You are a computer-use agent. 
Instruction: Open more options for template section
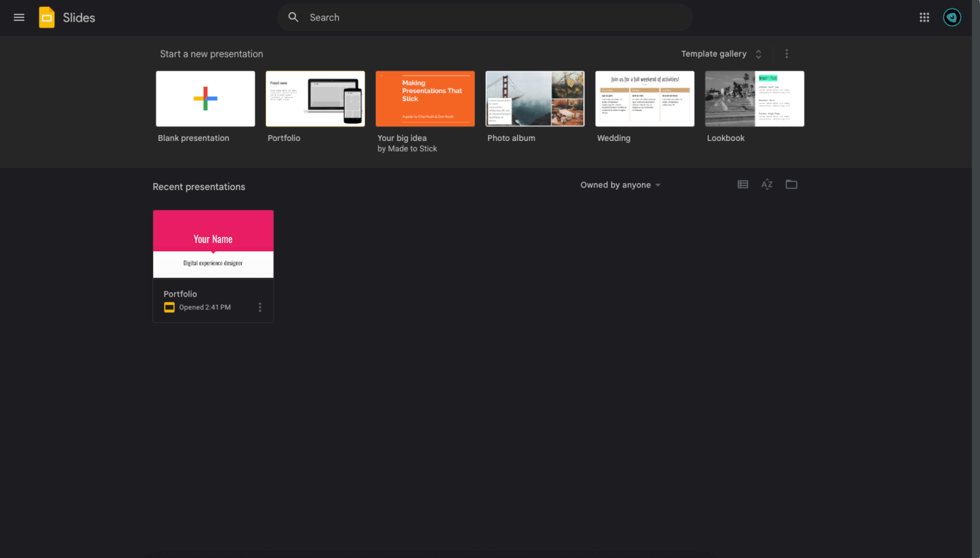[x=786, y=54]
